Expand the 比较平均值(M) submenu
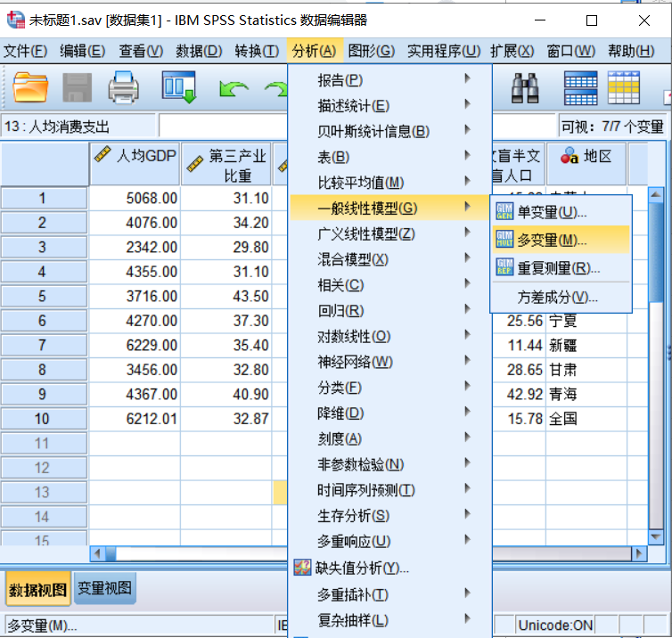The width and height of the screenshot is (672, 638). 390,183
